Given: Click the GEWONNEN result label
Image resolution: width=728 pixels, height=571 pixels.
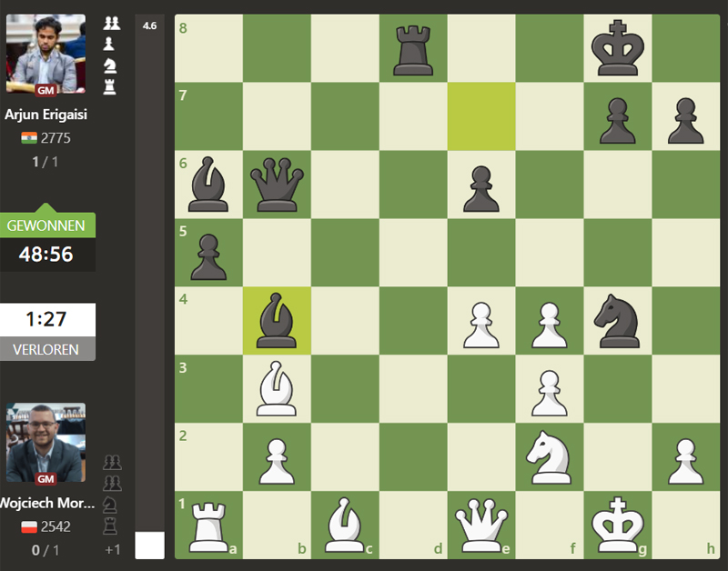Looking at the screenshot, I should [46, 225].
